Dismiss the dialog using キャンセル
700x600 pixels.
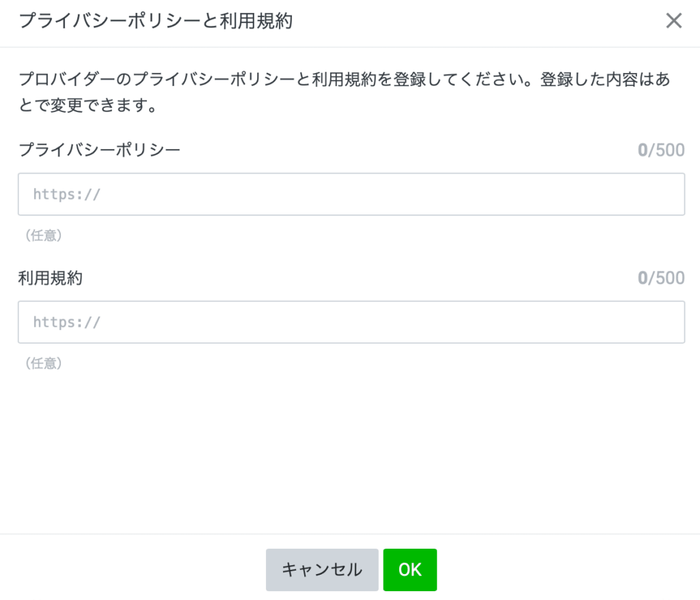(x=321, y=569)
